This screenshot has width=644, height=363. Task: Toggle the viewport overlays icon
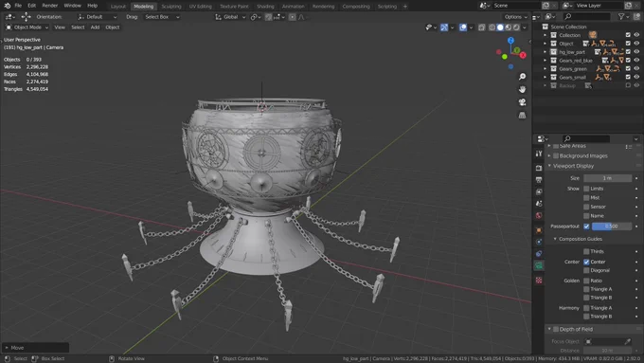point(463,27)
